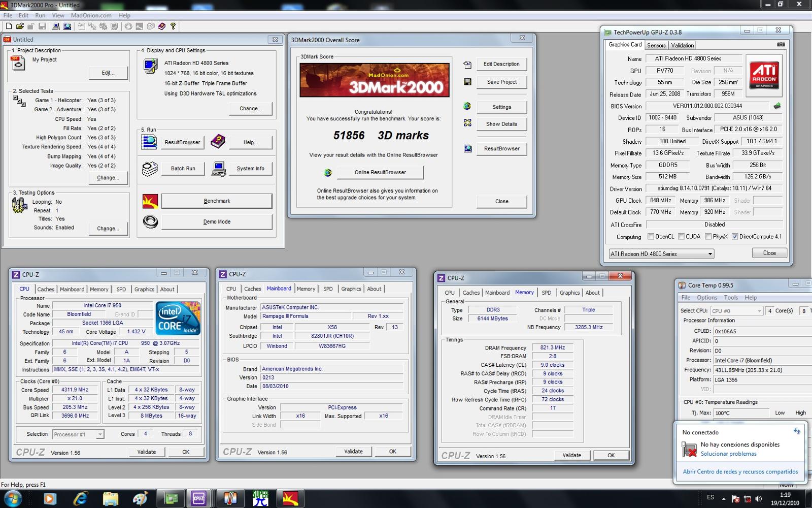Open the Select CPU dropdown in Core Temp

[736, 311]
